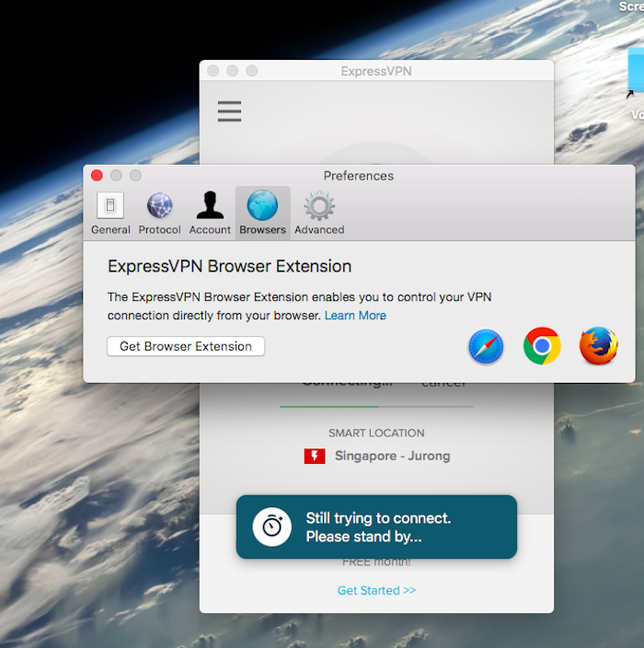
Task: Click the Chrome browser icon
Action: 542,346
